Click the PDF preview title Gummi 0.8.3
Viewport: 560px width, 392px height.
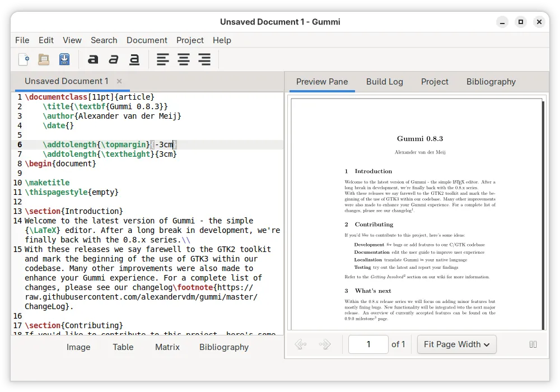click(x=419, y=138)
